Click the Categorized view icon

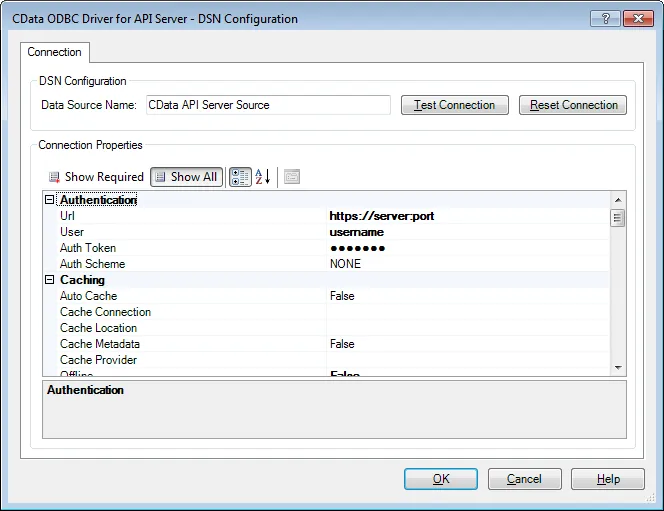(x=240, y=177)
